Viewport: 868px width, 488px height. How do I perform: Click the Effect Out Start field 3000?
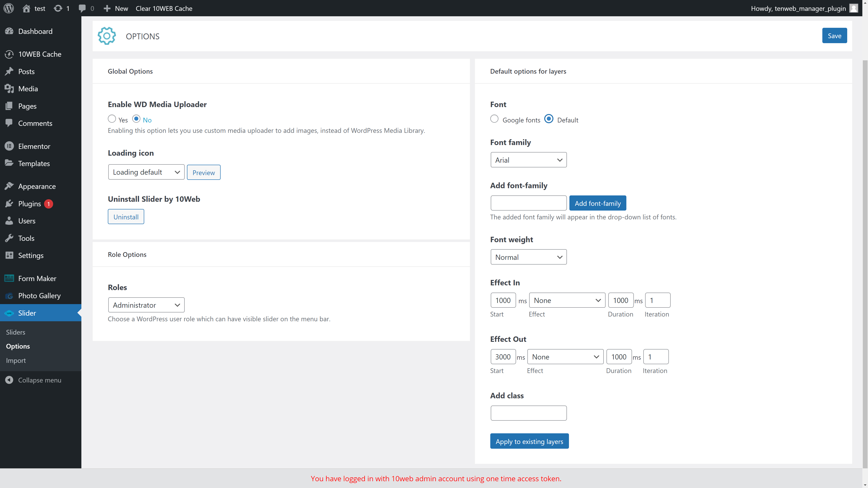tap(503, 356)
